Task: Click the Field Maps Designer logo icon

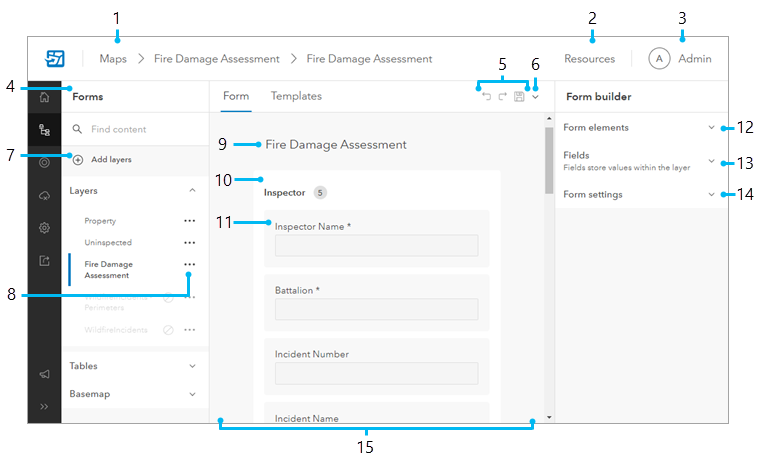Action: click(55, 59)
